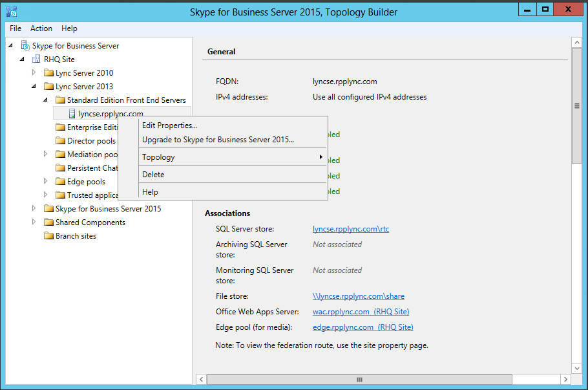Click the lyncse.rpplync.com server icon
The image size is (588, 390).
point(72,113)
